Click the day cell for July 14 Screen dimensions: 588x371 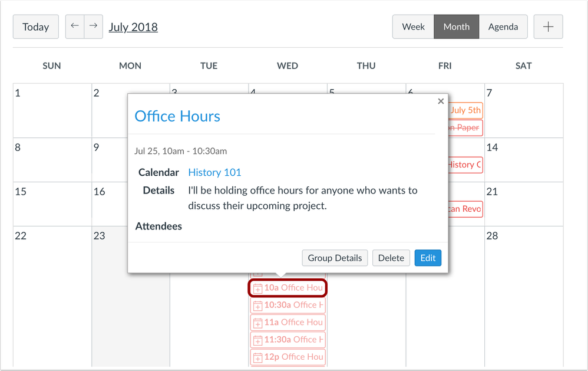coord(524,159)
